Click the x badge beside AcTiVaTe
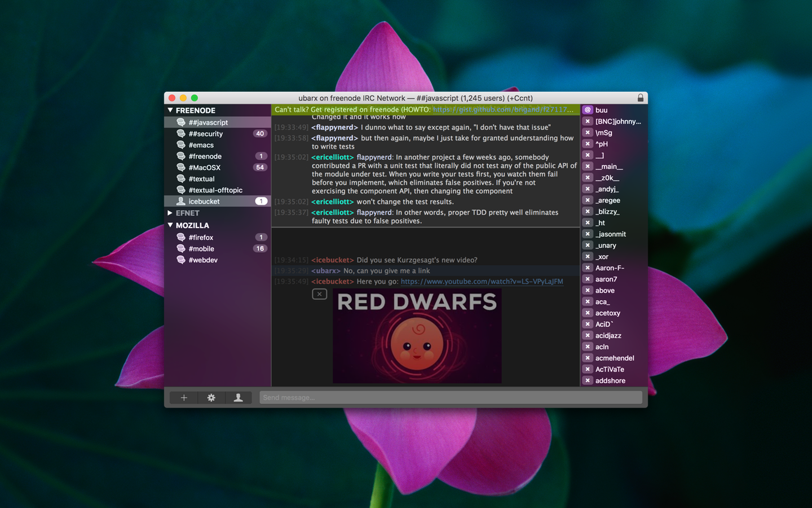This screenshot has height=508, width=812. (588, 369)
